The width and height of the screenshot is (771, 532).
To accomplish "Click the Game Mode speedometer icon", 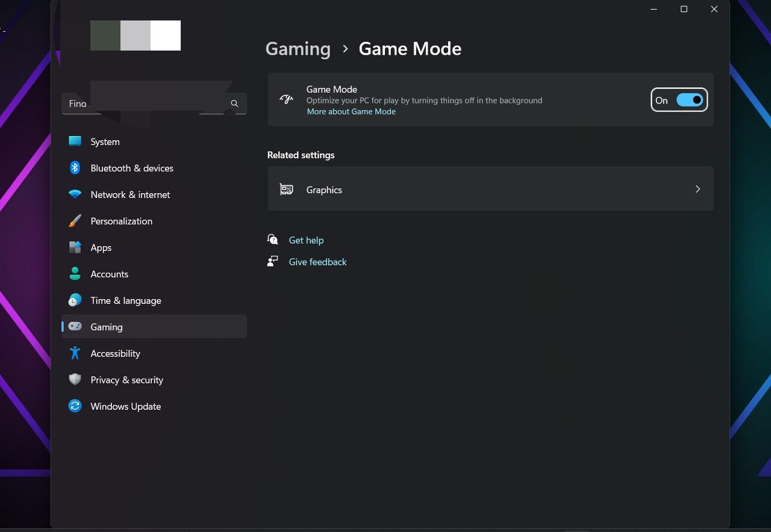I will click(286, 99).
